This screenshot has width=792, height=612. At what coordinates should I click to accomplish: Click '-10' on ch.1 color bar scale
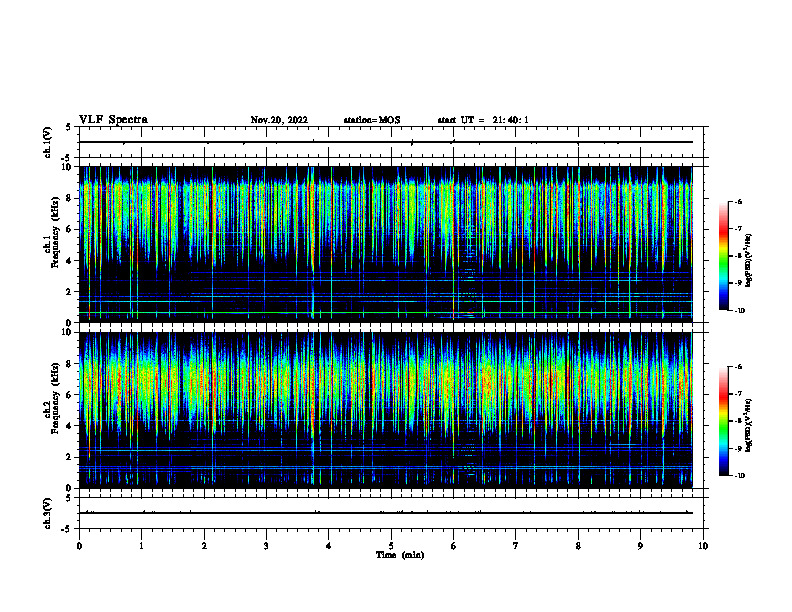[739, 311]
